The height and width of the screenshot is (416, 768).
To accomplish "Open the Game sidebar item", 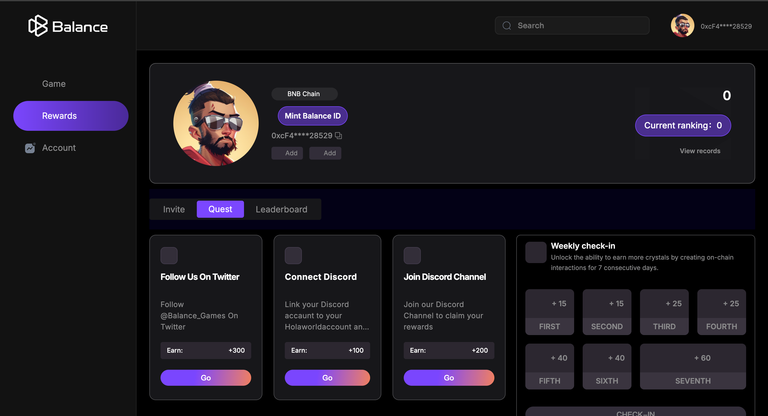I will point(54,84).
